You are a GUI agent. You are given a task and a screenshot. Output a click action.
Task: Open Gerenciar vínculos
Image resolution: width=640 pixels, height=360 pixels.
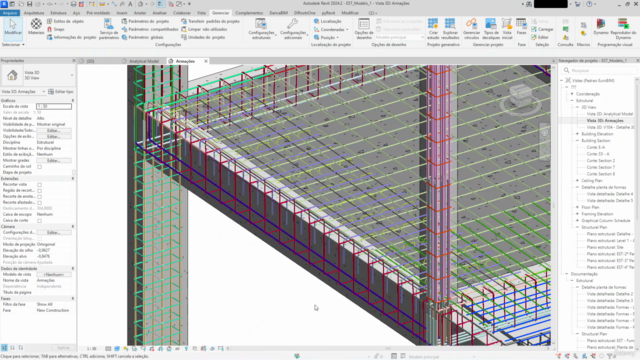[471, 29]
